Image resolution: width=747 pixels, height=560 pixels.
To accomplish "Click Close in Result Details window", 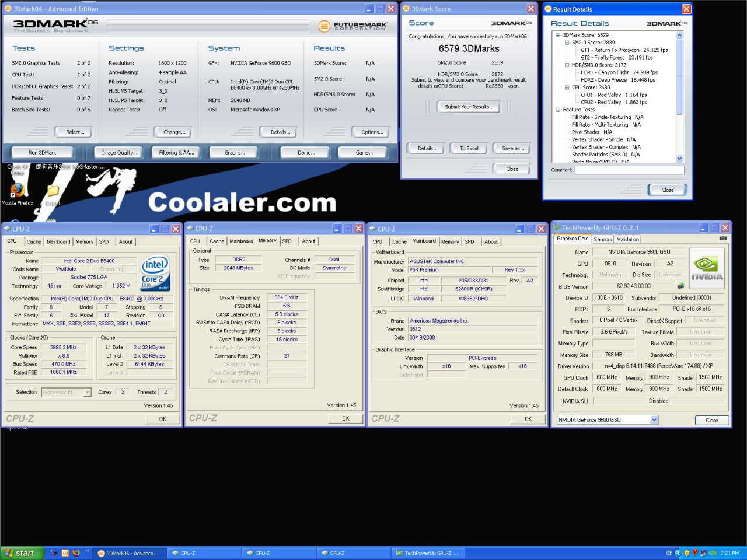I will [x=668, y=190].
